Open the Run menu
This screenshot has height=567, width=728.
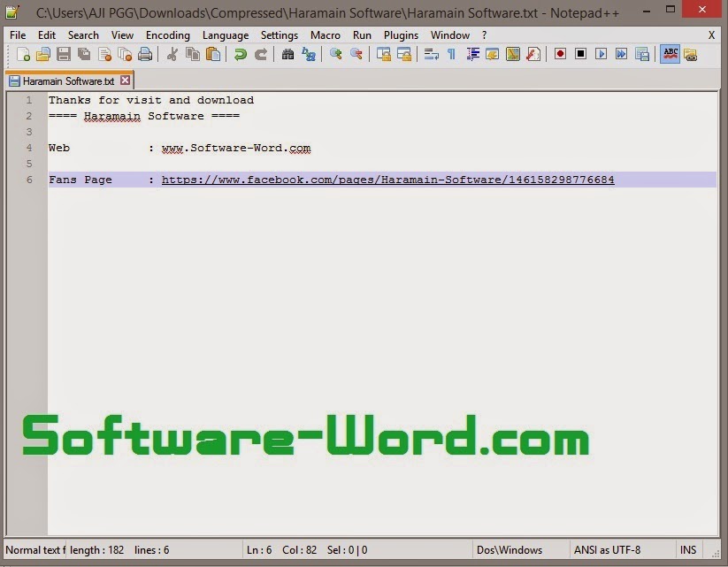(x=362, y=35)
